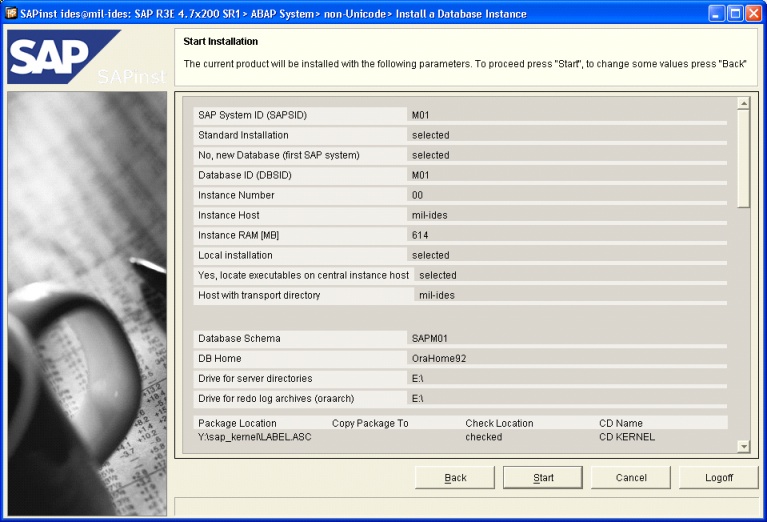The height and width of the screenshot is (522, 767).
Task: Start the installation with Start button
Action: 543,477
